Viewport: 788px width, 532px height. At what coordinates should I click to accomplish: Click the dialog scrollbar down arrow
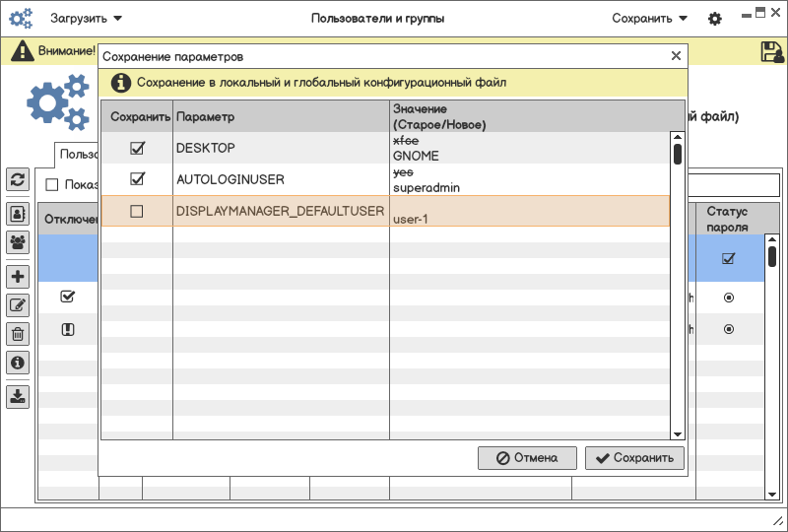click(x=677, y=433)
